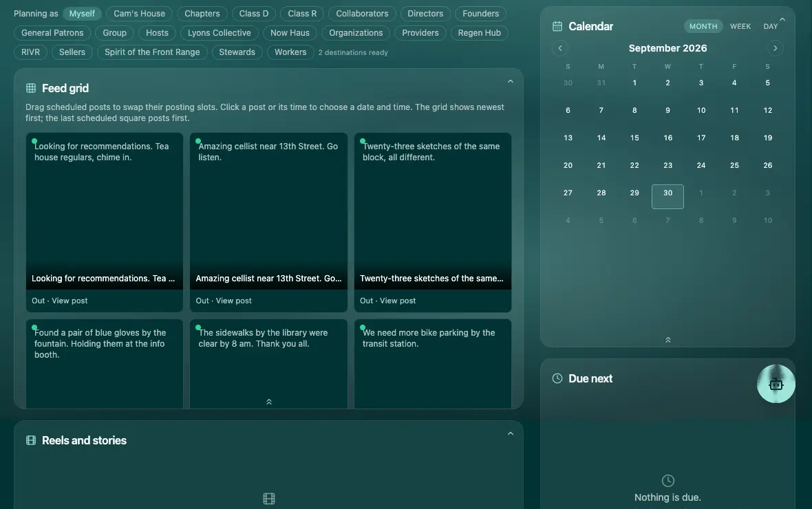The image size is (812, 509).
Task: Click the September 2026 month title
Action: coord(667,48)
